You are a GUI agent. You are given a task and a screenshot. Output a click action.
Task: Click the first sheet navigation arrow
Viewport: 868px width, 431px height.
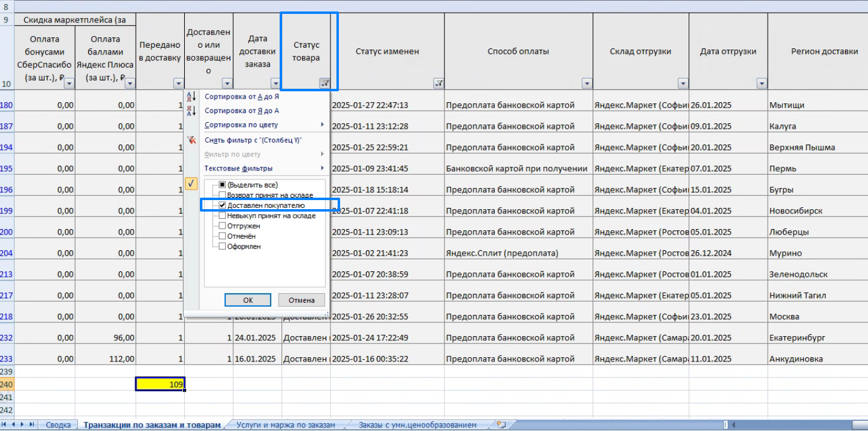click(5, 425)
